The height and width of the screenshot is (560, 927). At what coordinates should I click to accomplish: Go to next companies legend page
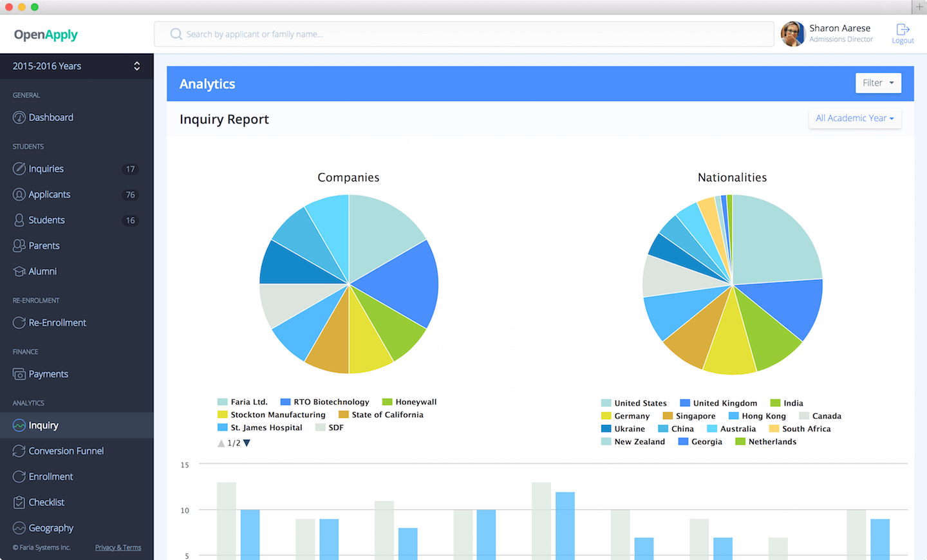247,443
